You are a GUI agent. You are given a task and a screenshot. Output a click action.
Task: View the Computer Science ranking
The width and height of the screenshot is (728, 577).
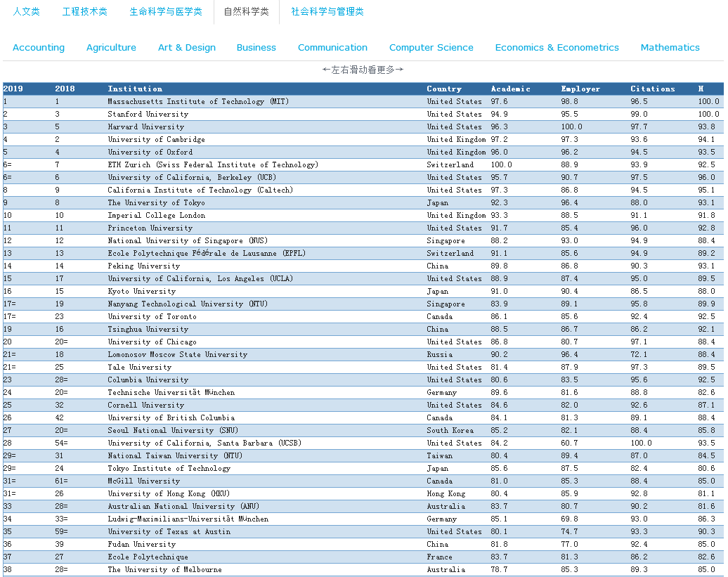(431, 48)
